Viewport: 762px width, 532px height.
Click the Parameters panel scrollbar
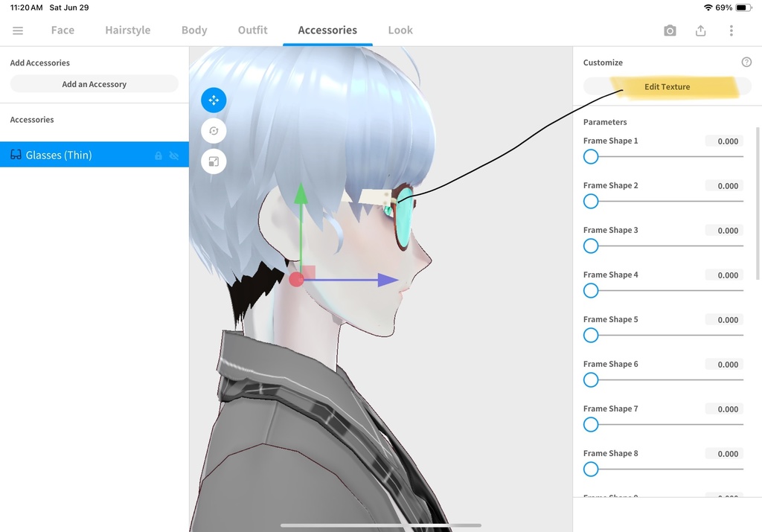click(x=758, y=204)
